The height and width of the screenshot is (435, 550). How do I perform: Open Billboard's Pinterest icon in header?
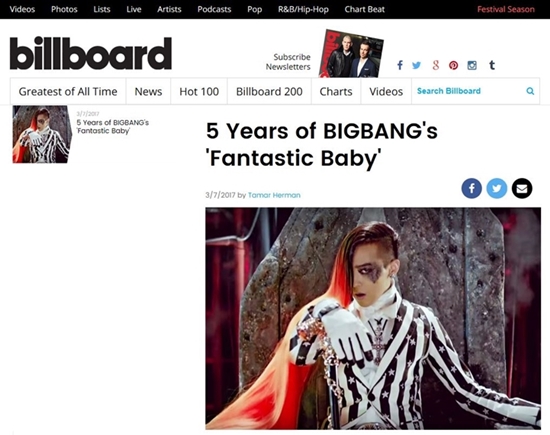[454, 65]
